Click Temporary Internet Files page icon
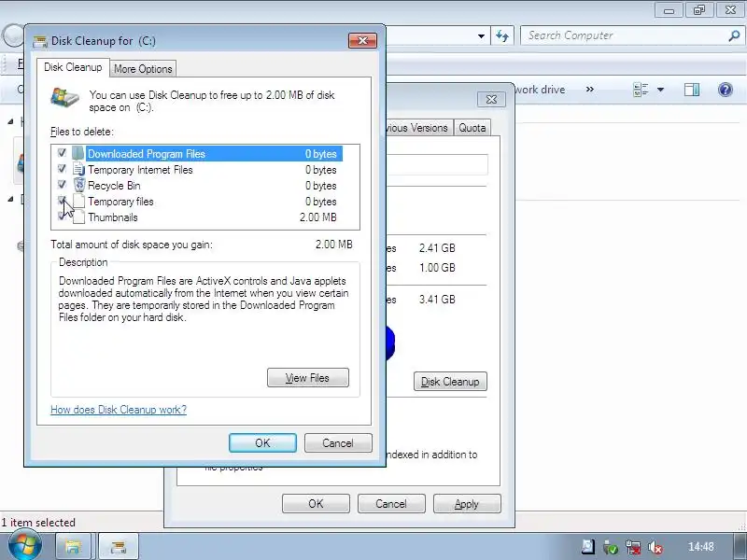The height and width of the screenshot is (560, 747). point(78,169)
